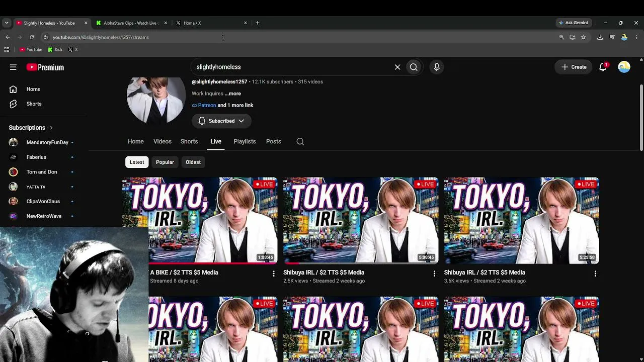Click the slightlyhomeless channel profile picture
This screenshot has width=644, height=362.
(156, 100)
